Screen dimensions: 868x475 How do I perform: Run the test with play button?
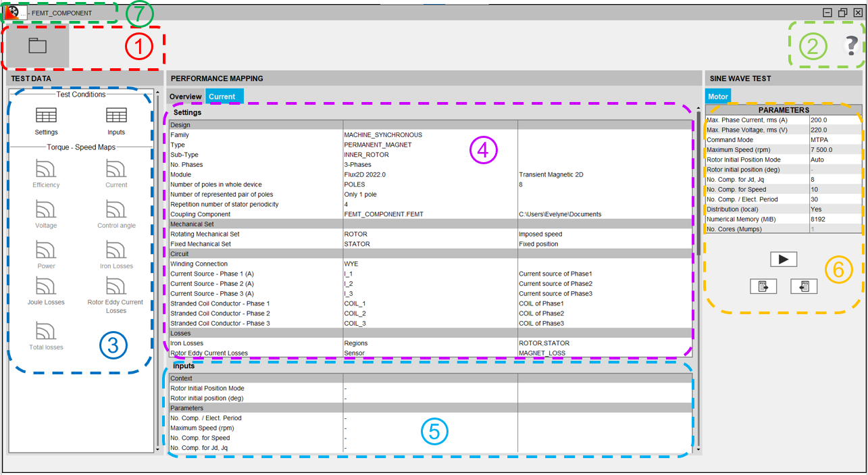point(784,259)
